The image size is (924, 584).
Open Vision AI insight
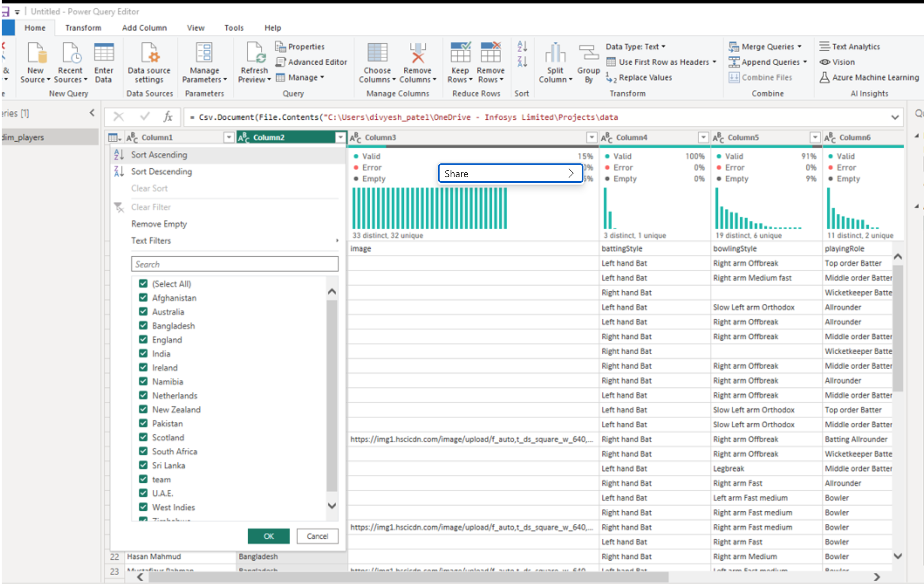click(x=837, y=62)
